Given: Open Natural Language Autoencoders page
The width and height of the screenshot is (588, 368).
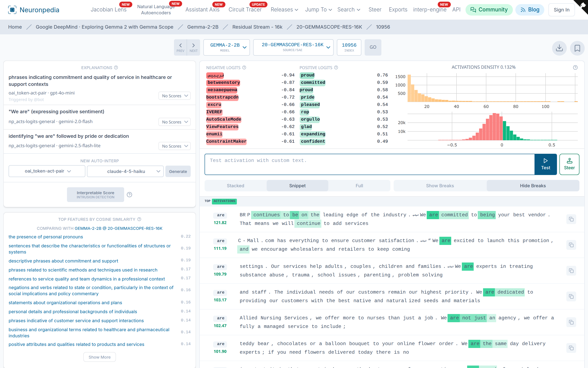Looking at the screenshot, I should coord(156,9).
